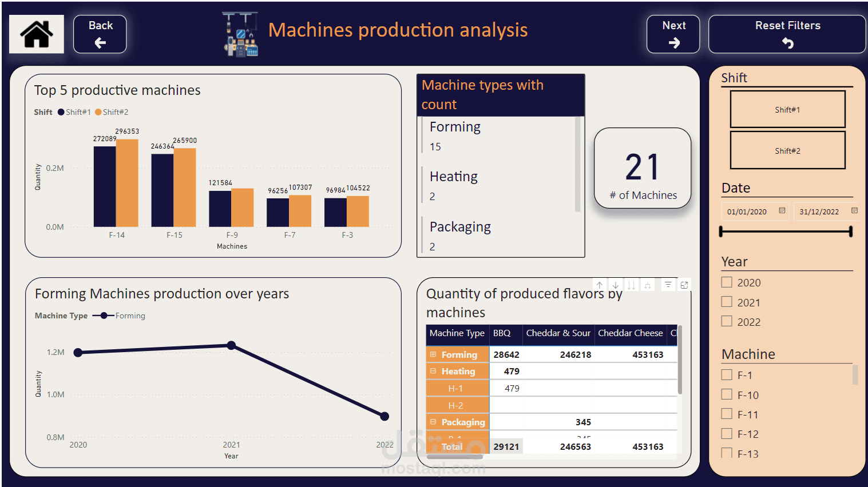Expand the Forming row in matrix
Viewport: 868px width, 487px height.
[433, 354]
